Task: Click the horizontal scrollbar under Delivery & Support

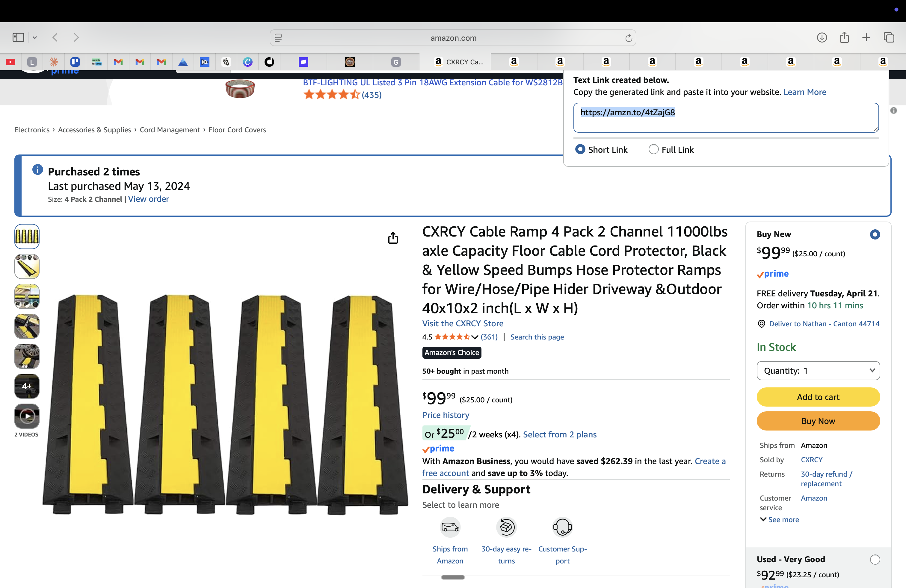Action: pos(453,577)
